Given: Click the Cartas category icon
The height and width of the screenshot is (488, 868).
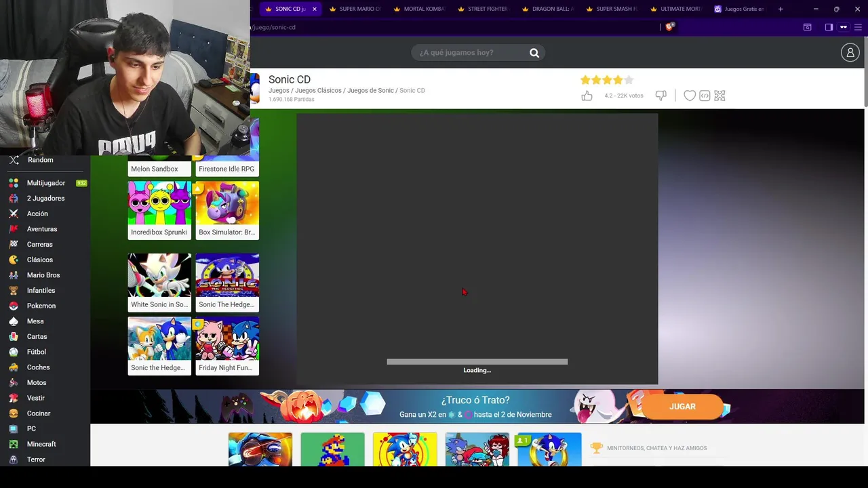Looking at the screenshot, I should (x=14, y=337).
